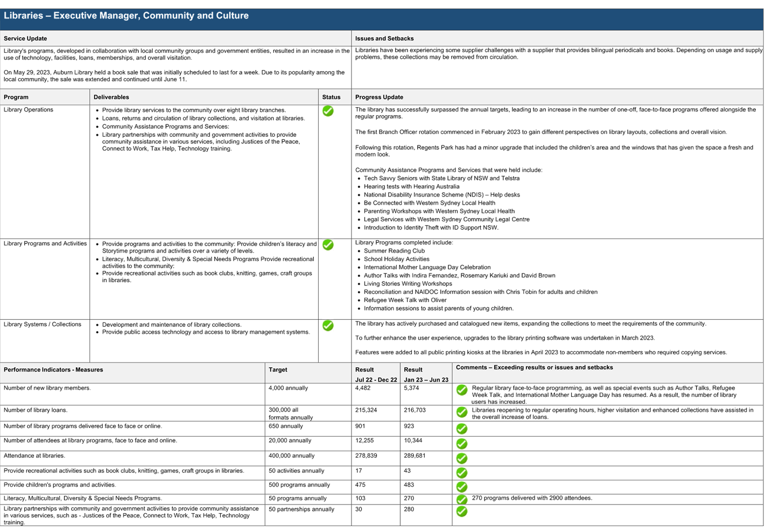The image size is (765, 532).
Task: Click the Deliverables column header
Action: pos(111,97)
